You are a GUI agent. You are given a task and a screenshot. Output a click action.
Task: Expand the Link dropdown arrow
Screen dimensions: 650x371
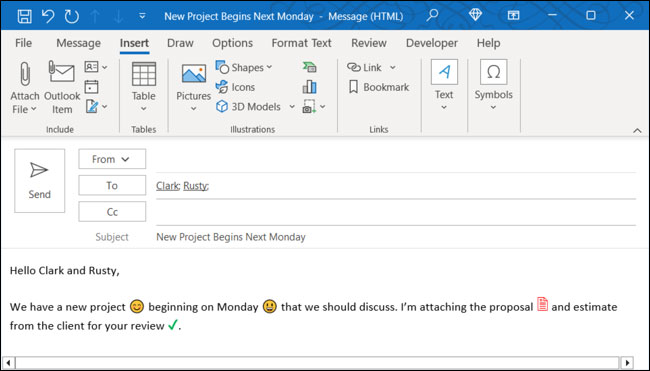click(393, 67)
